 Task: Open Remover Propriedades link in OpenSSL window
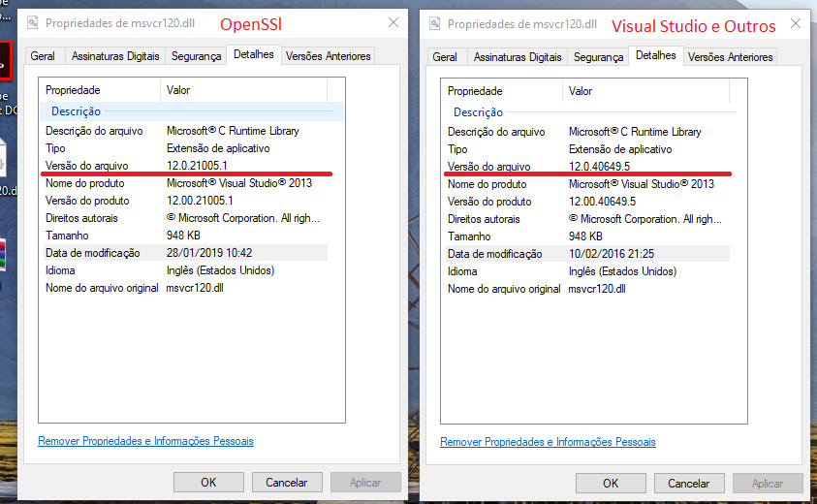pyautogui.click(x=146, y=441)
